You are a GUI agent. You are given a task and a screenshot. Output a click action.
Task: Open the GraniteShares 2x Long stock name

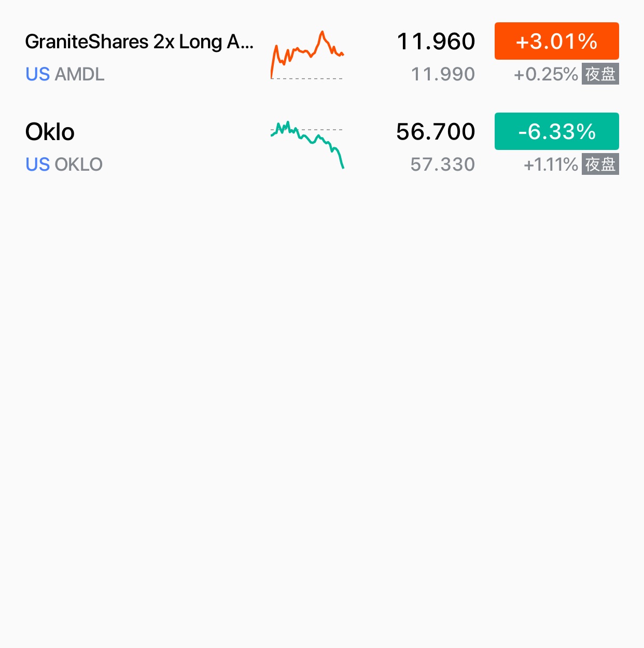[139, 42]
